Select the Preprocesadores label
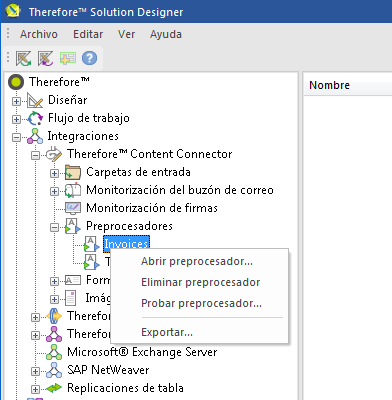Viewport: 392px width, 400px height. pyautogui.click(x=129, y=226)
